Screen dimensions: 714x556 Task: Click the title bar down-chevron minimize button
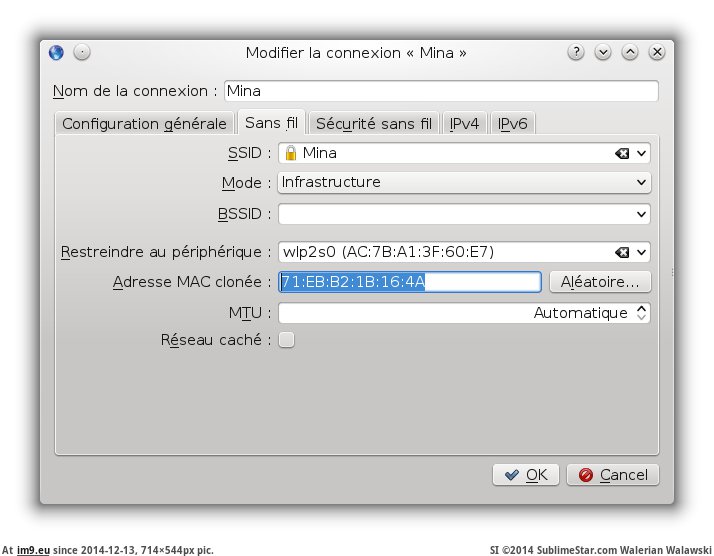tap(603, 52)
